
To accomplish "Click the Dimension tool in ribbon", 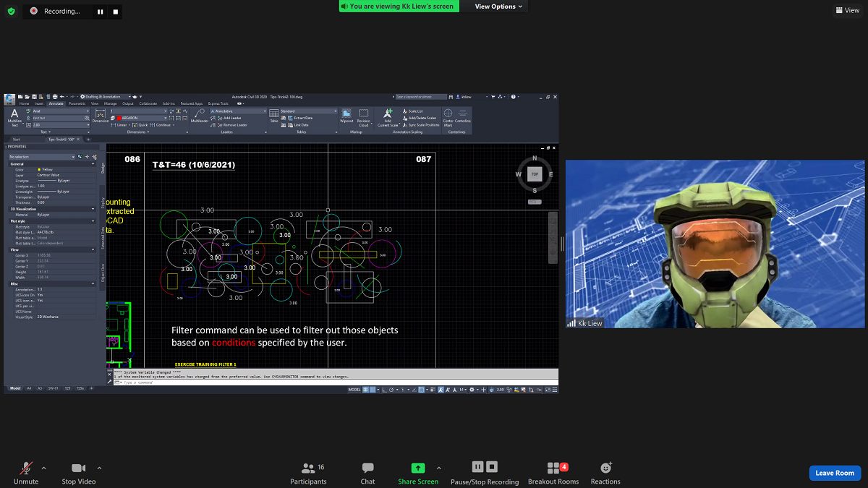I will [x=101, y=117].
